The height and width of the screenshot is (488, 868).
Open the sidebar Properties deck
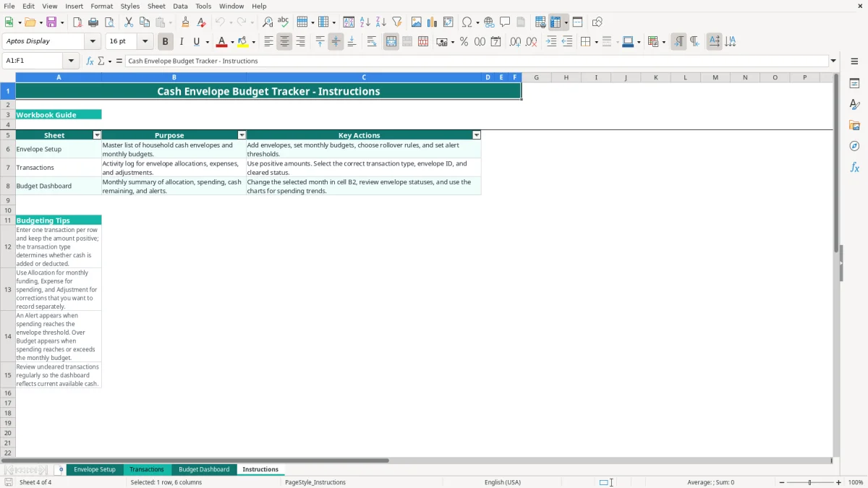click(854, 84)
